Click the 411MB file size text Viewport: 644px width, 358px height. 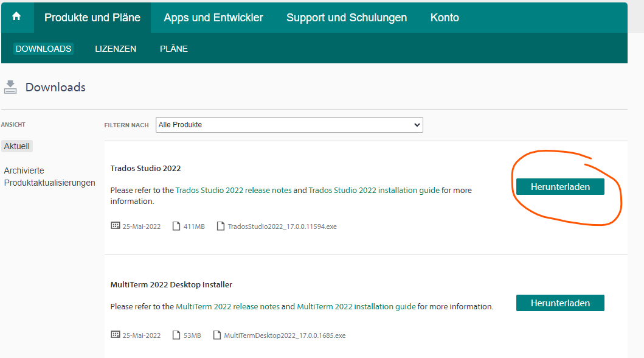coord(194,226)
